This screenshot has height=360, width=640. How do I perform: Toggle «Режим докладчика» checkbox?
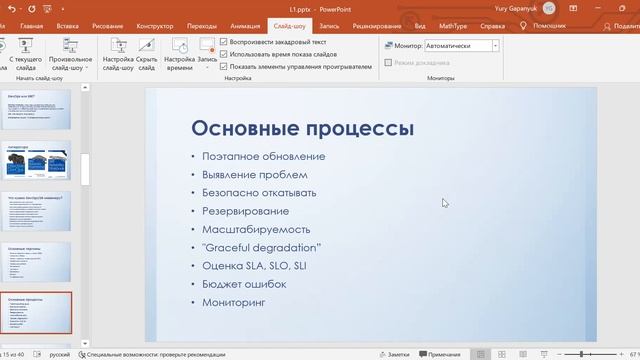pos(388,62)
